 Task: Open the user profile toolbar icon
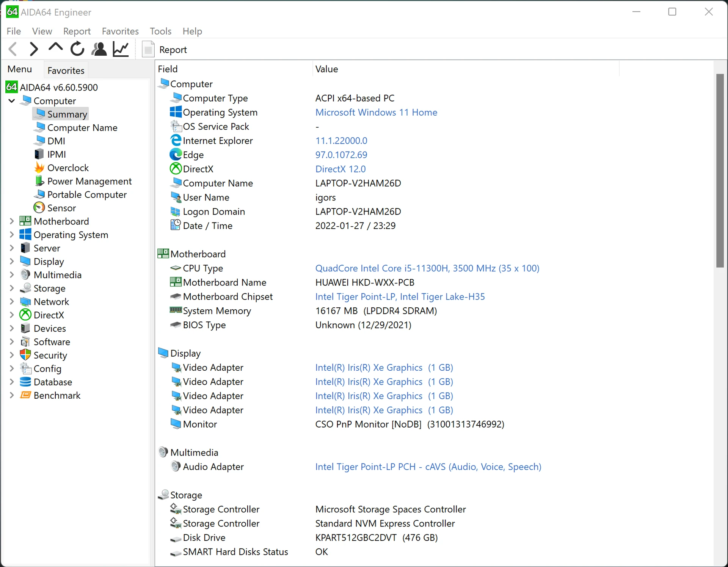click(99, 49)
